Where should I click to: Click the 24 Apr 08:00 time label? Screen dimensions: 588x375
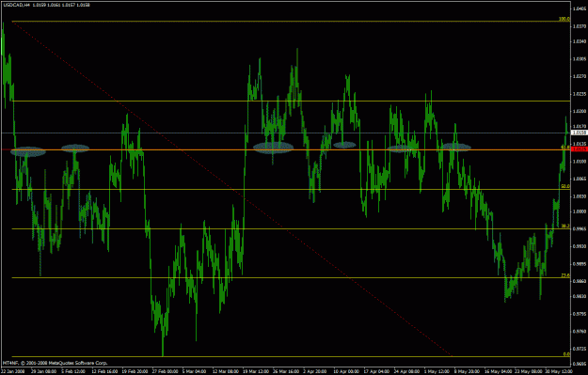(406, 371)
